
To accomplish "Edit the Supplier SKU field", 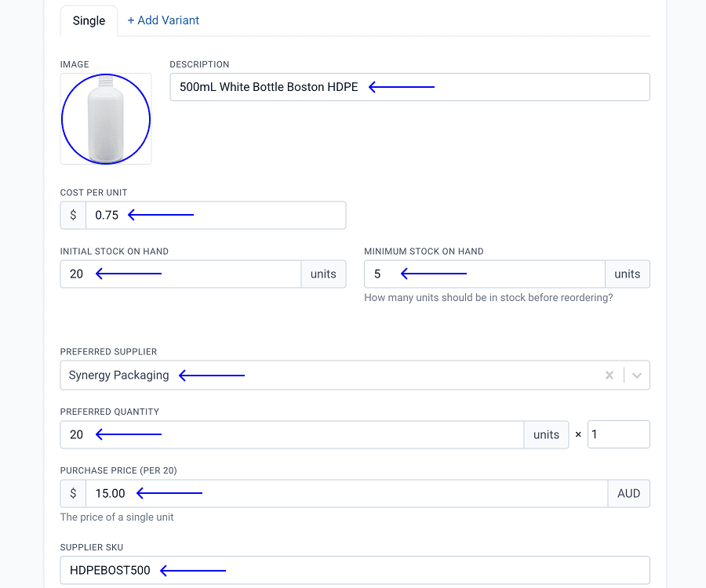I will click(x=355, y=571).
